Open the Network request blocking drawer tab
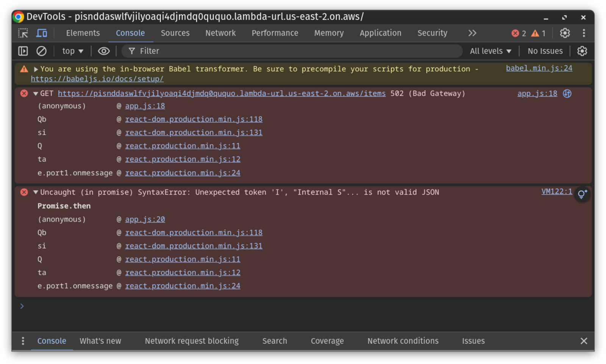This screenshot has height=364, width=606. tap(192, 341)
